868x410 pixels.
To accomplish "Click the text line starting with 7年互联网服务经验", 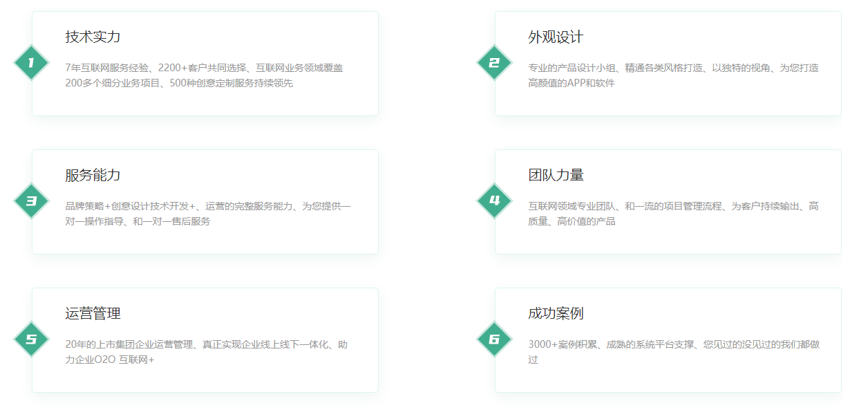I will tap(204, 68).
